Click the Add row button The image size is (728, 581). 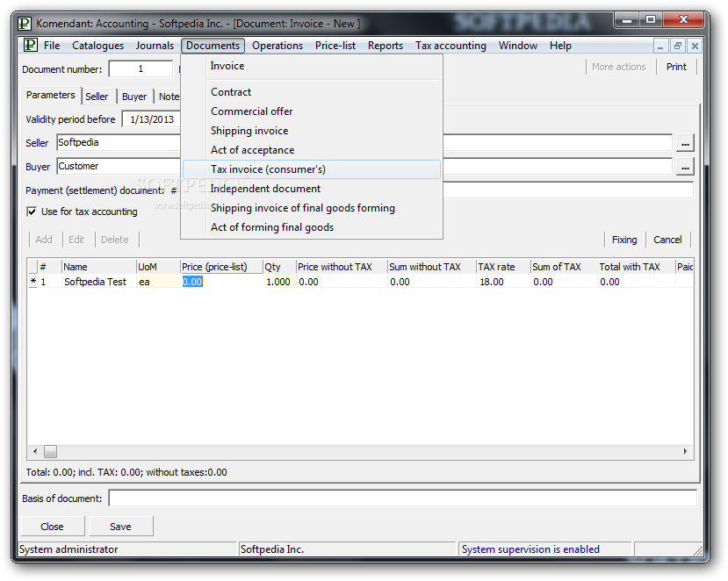[x=44, y=240]
